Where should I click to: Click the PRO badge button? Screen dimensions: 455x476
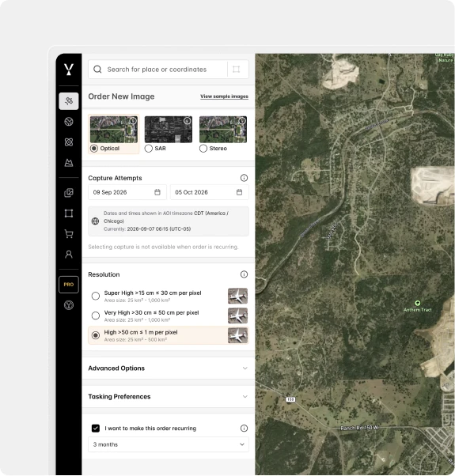coord(69,285)
